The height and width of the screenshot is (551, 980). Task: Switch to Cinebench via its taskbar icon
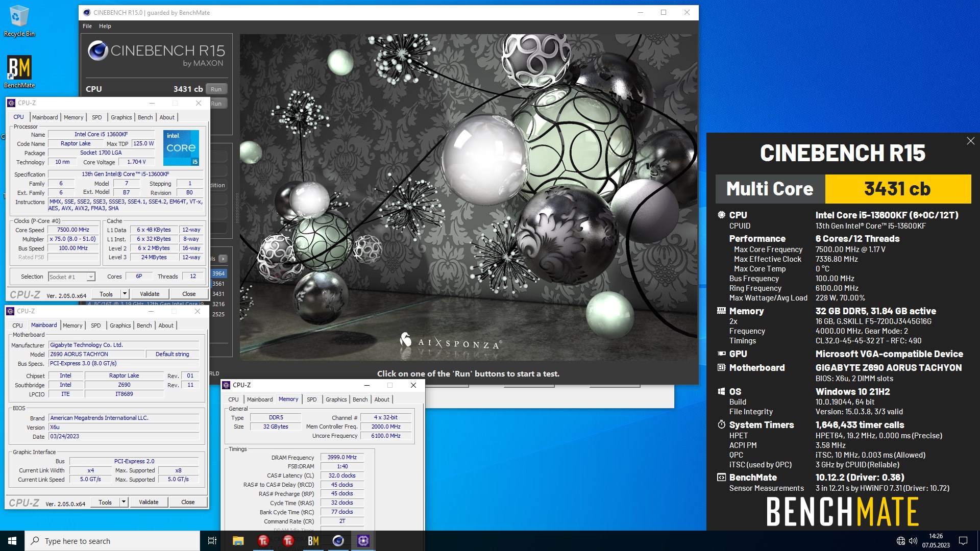pyautogui.click(x=338, y=541)
